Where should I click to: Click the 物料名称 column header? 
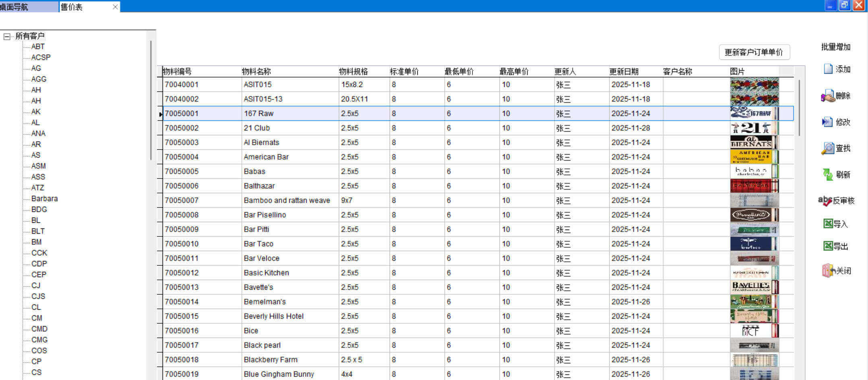click(256, 72)
